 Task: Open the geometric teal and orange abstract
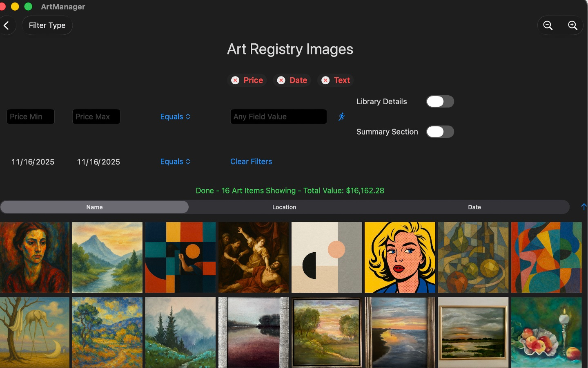click(x=180, y=257)
